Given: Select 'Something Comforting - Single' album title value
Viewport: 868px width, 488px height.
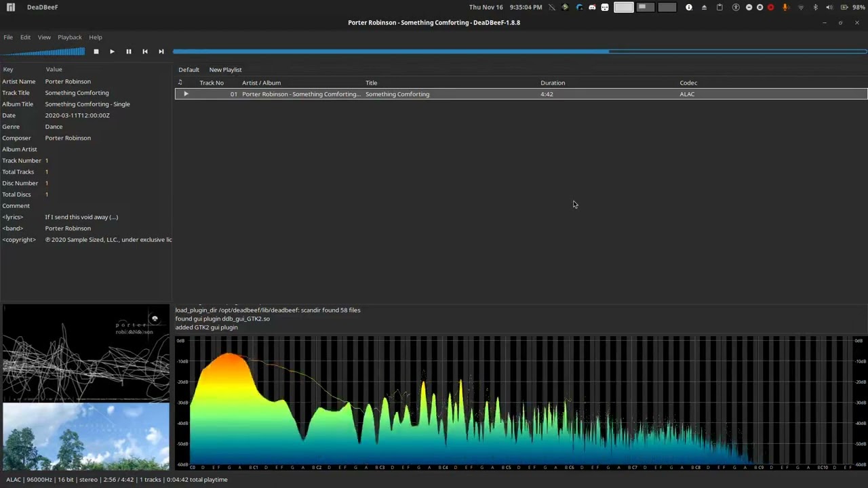Looking at the screenshot, I should (87, 104).
